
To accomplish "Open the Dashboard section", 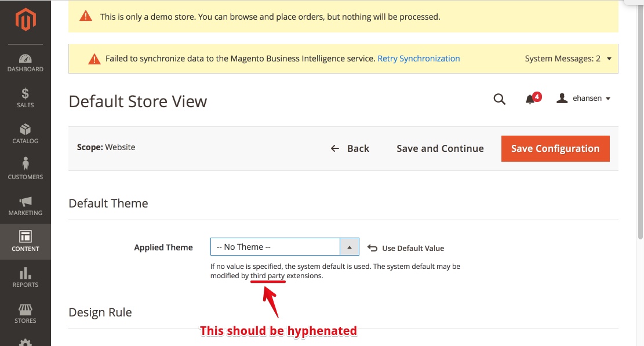I will pyautogui.click(x=26, y=63).
